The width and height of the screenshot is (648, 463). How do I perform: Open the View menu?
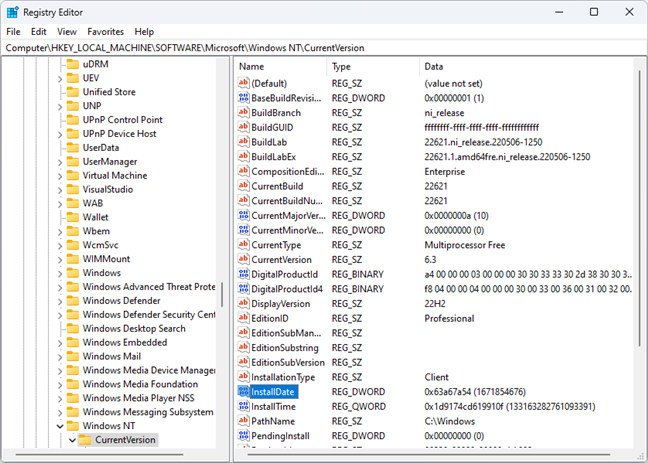pos(67,31)
